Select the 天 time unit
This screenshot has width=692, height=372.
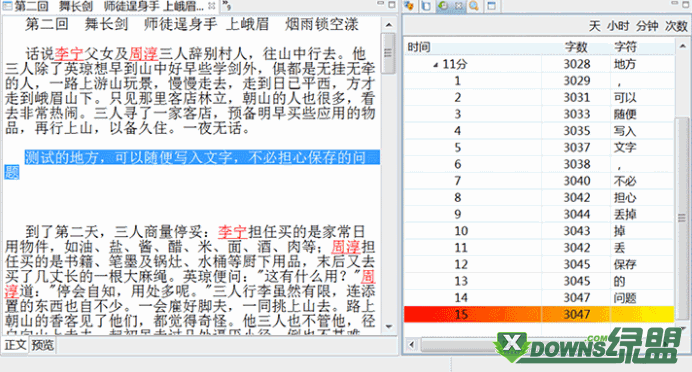click(x=594, y=26)
